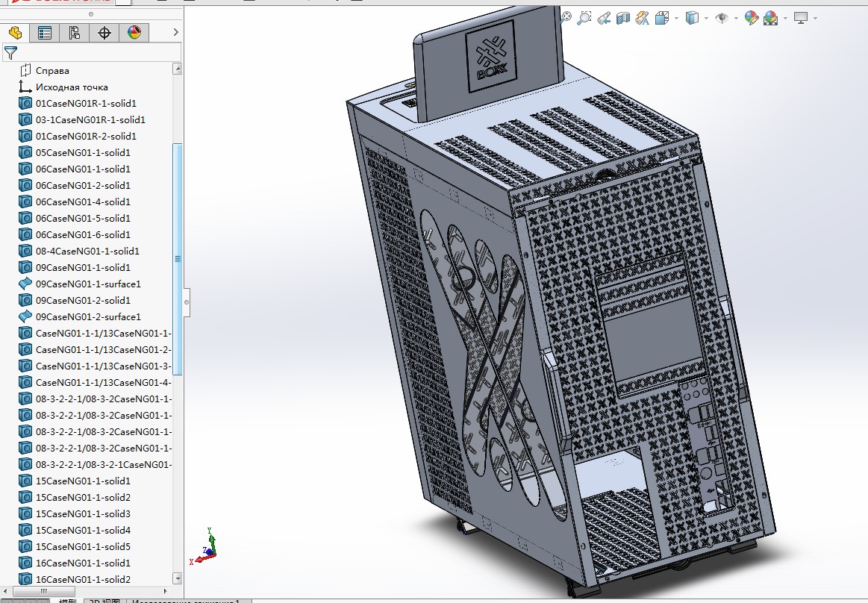The height and width of the screenshot is (603, 868).
Task: Expand the Display Style dropdown arrow
Action: pyautogui.click(x=706, y=18)
